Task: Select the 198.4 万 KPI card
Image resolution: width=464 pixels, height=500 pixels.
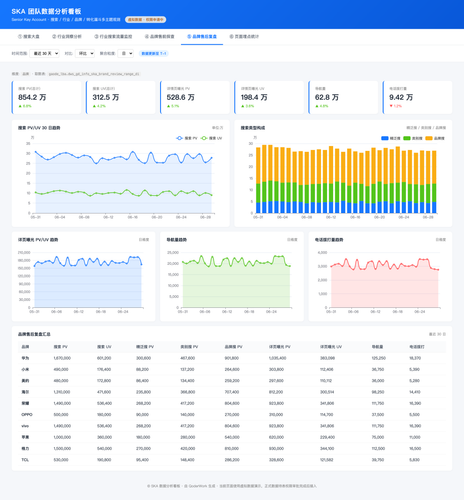Action: [x=269, y=97]
